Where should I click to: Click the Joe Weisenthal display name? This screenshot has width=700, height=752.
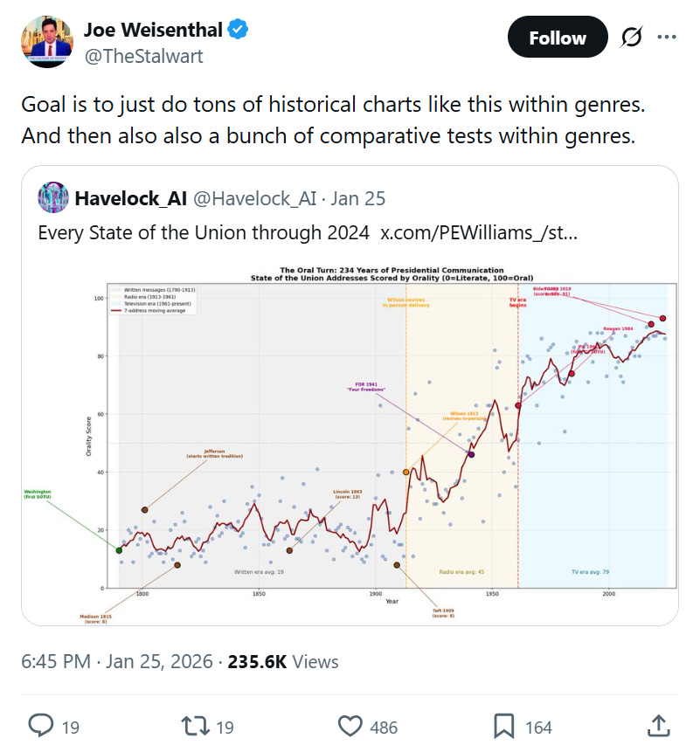(x=153, y=30)
